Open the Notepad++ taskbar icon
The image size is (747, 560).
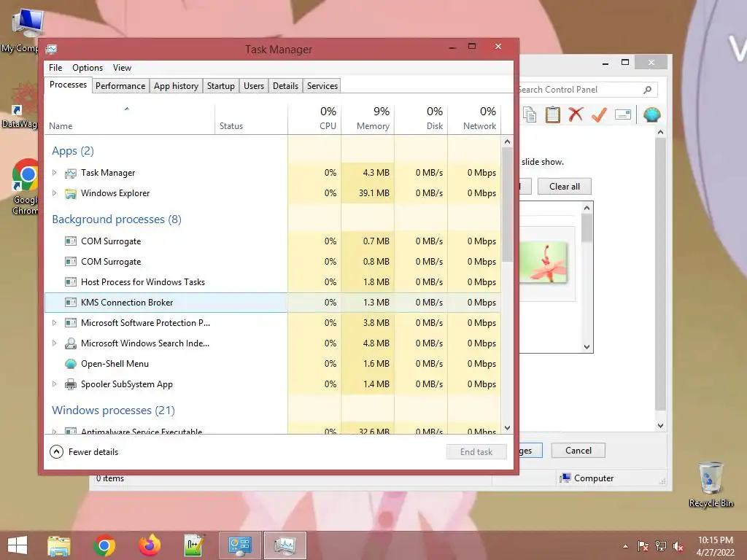[x=194, y=545]
